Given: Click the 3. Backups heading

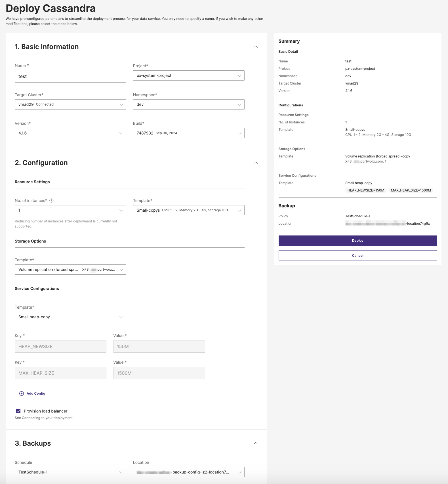Looking at the screenshot, I should point(33,443).
